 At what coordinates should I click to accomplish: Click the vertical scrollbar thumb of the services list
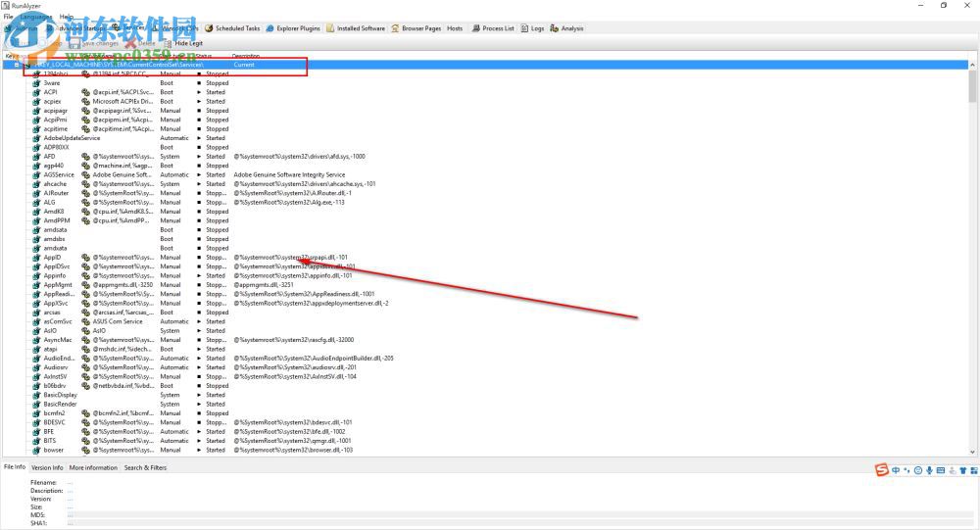(972, 86)
